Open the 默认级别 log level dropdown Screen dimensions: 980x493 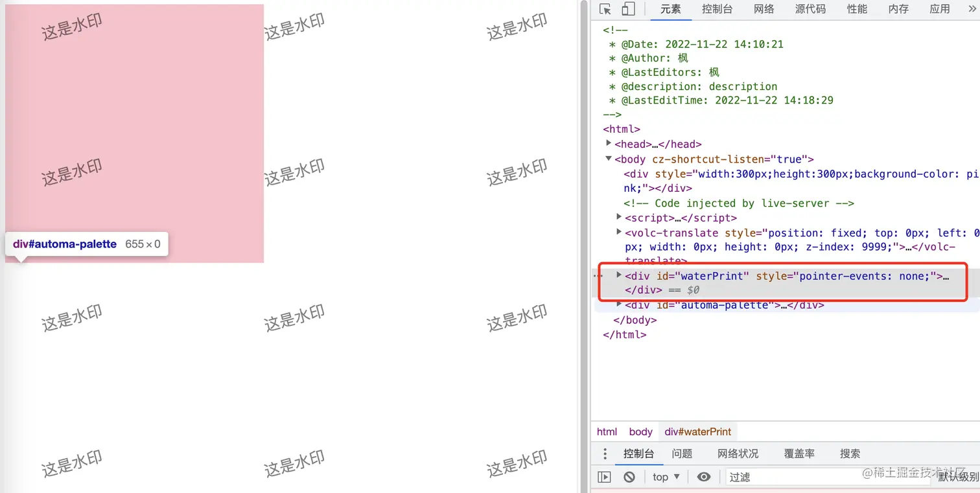tap(959, 477)
